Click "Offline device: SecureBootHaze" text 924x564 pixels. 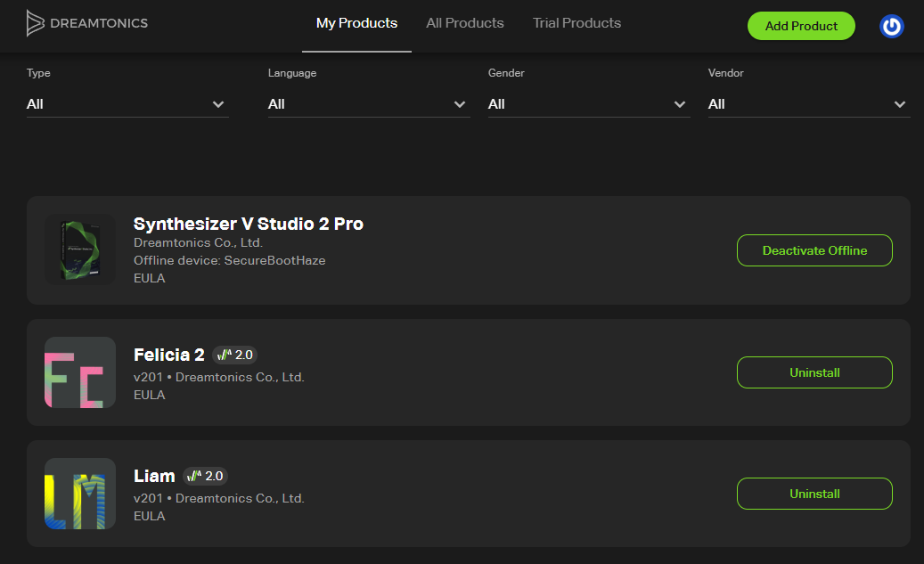click(x=229, y=260)
